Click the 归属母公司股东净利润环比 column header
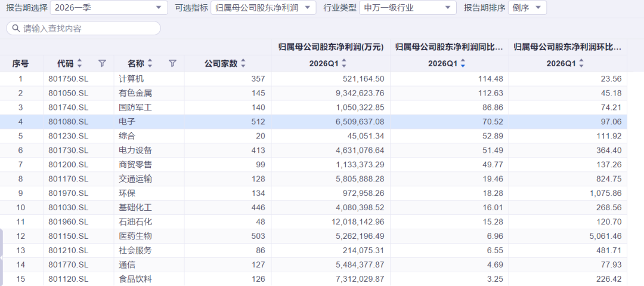This screenshot has width=644, height=286. pyautogui.click(x=568, y=47)
